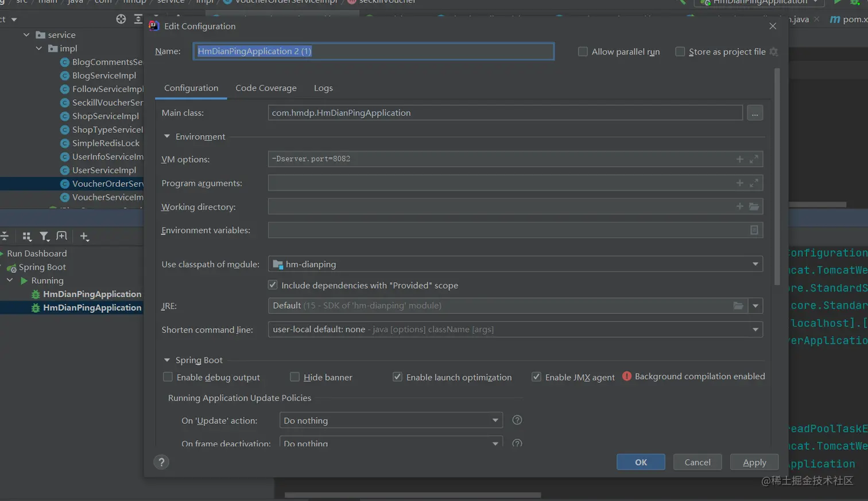Screen dimensions: 868x501
Task: Click the Main class input field
Action: (x=505, y=113)
